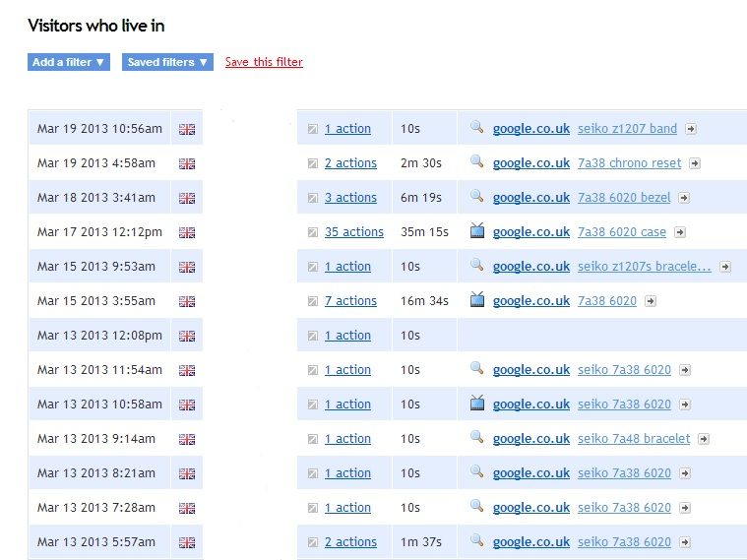747x560 pixels.
Task: Click the small icon left of '3 actions'
Action: point(312,198)
